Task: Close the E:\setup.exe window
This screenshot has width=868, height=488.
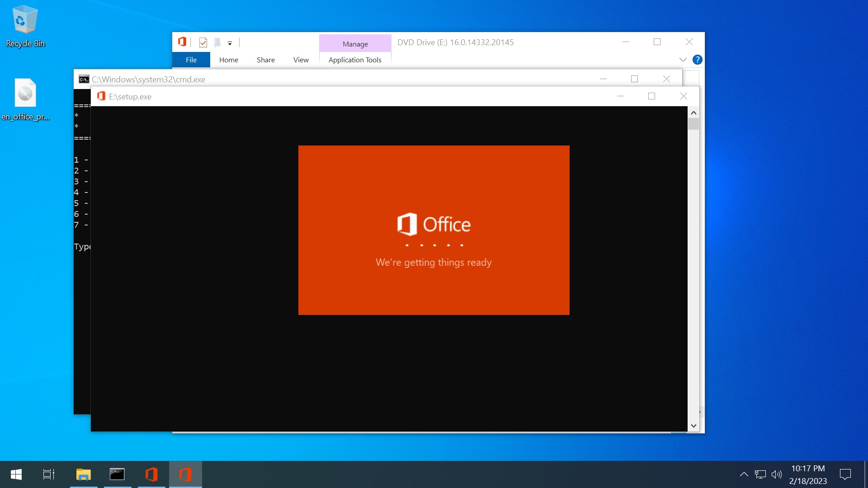Action: click(x=684, y=96)
